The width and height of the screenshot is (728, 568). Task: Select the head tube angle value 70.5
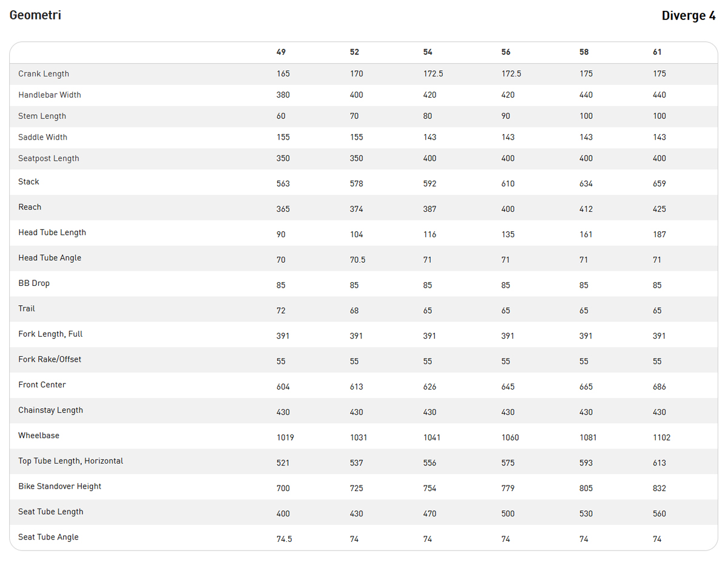(x=358, y=260)
